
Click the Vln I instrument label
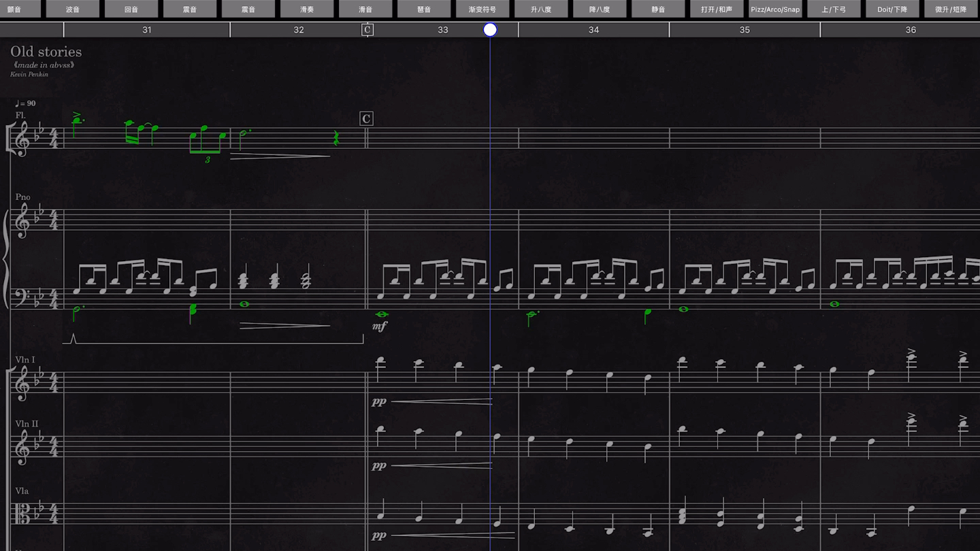(x=25, y=359)
